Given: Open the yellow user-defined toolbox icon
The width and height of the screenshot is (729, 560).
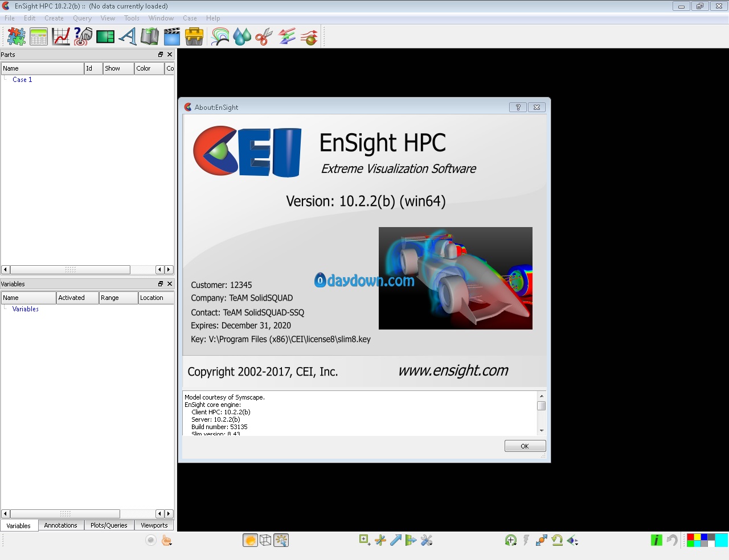Looking at the screenshot, I should tap(194, 36).
